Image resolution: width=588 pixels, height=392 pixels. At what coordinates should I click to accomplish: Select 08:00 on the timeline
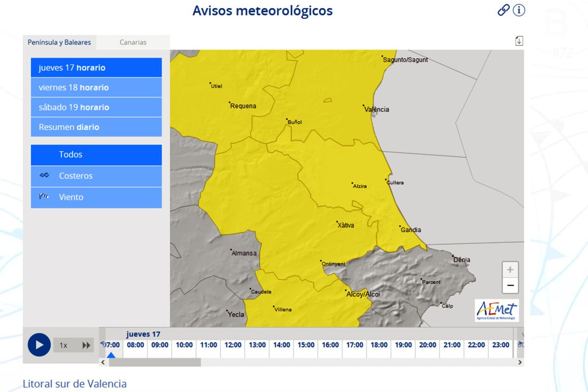click(x=135, y=345)
